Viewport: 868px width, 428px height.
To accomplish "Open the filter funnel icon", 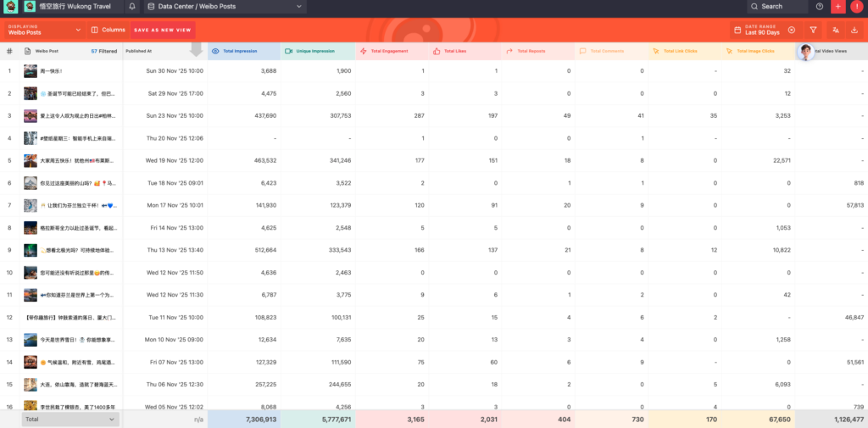I will 813,30.
